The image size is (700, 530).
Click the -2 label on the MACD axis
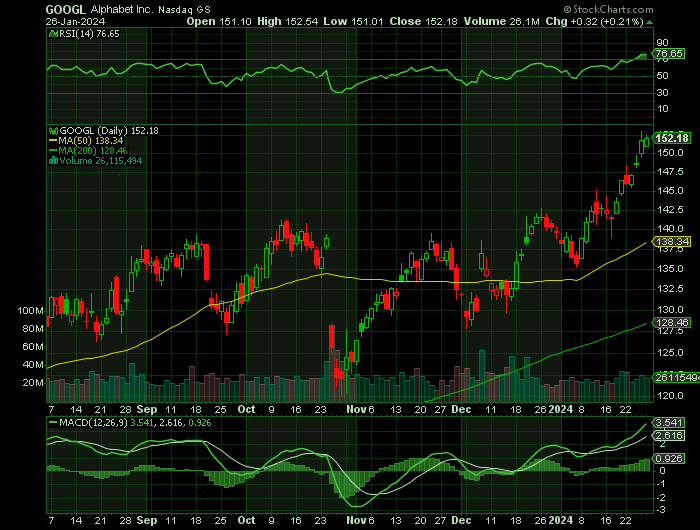[x=662, y=498]
